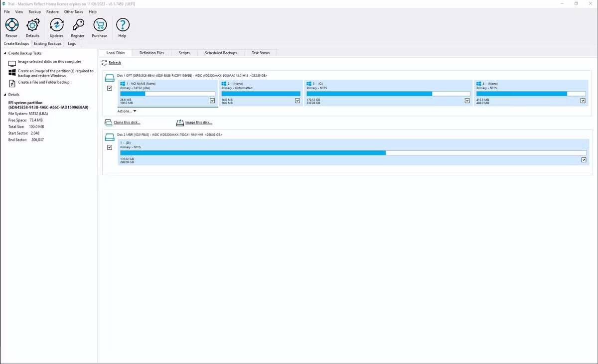Collapse the Details section

(5, 95)
